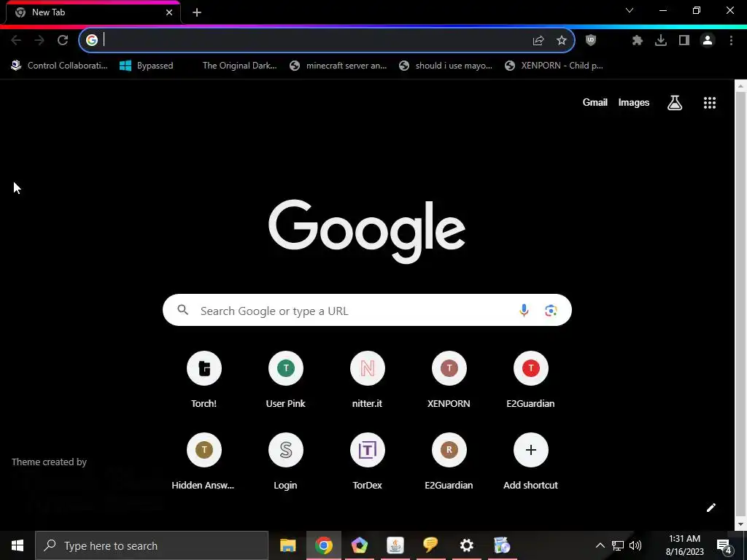747x560 pixels.
Task: Click the forward navigation arrow
Action: [x=39, y=41]
